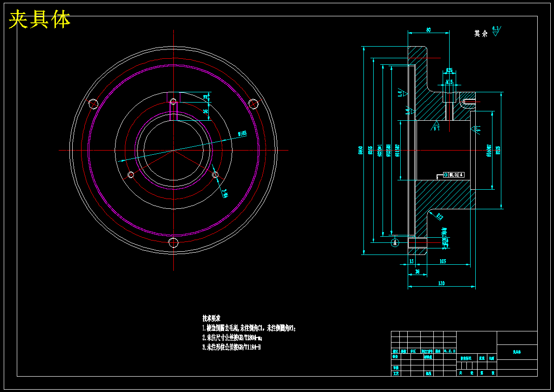Select the φ115H7 bore dimension
Screen dimensions: 554x392
pyautogui.click(x=397, y=151)
